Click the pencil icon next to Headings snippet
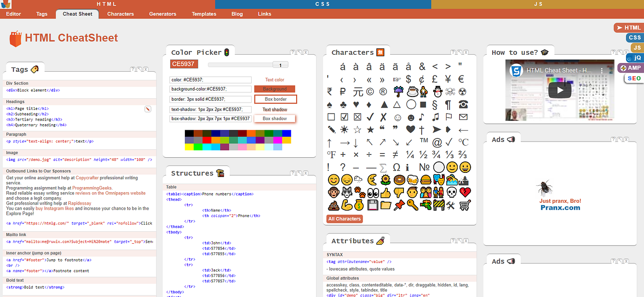The width and height of the screenshot is (644, 297). click(x=148, y=109)
